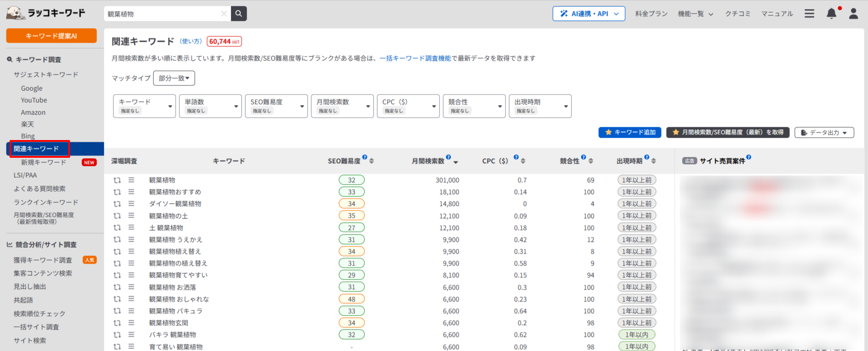Image resolution: width=868 pixels, height=351 pixels.
Task: Open the 月間検索数 filter dropdown
Action: (343, 106)
